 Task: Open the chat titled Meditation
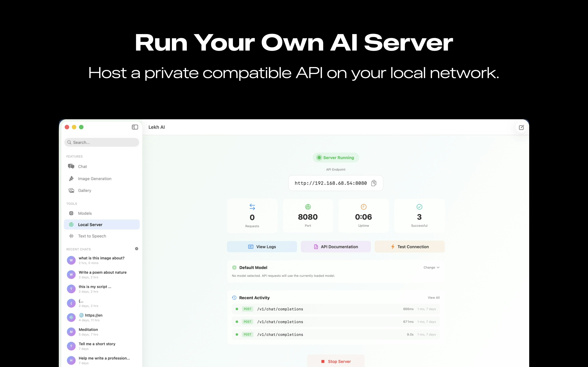[x=88, y=332]
